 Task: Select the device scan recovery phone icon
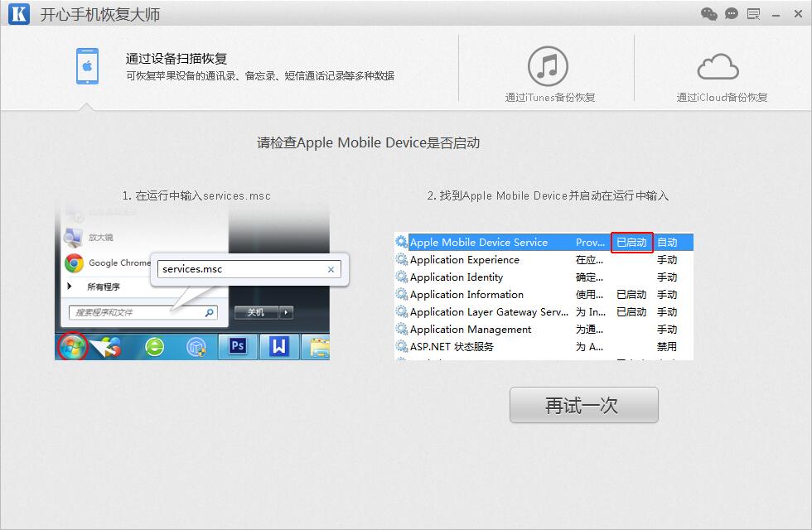88,66
